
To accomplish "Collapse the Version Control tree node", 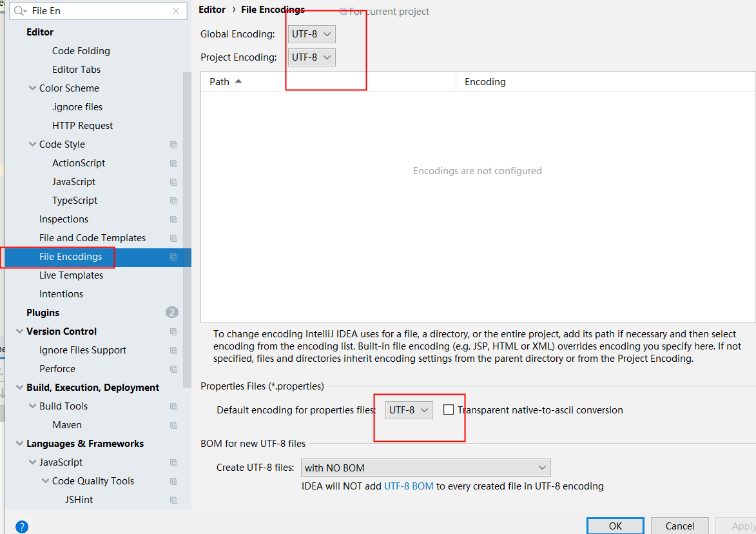I will click(x=20, y=331).
